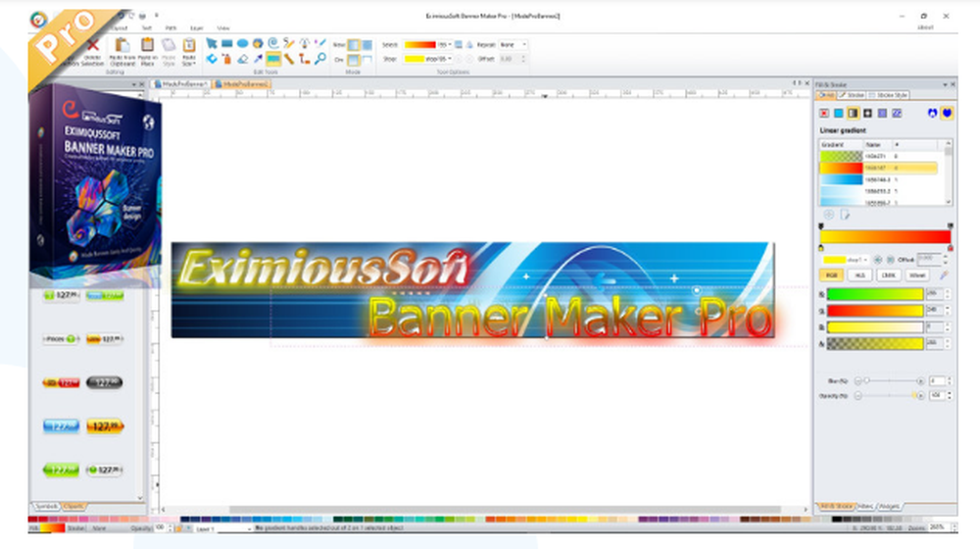Activate the Pen (Bezier) tool
This screenshot has width=980, height=549.
(x=305, y=43)
